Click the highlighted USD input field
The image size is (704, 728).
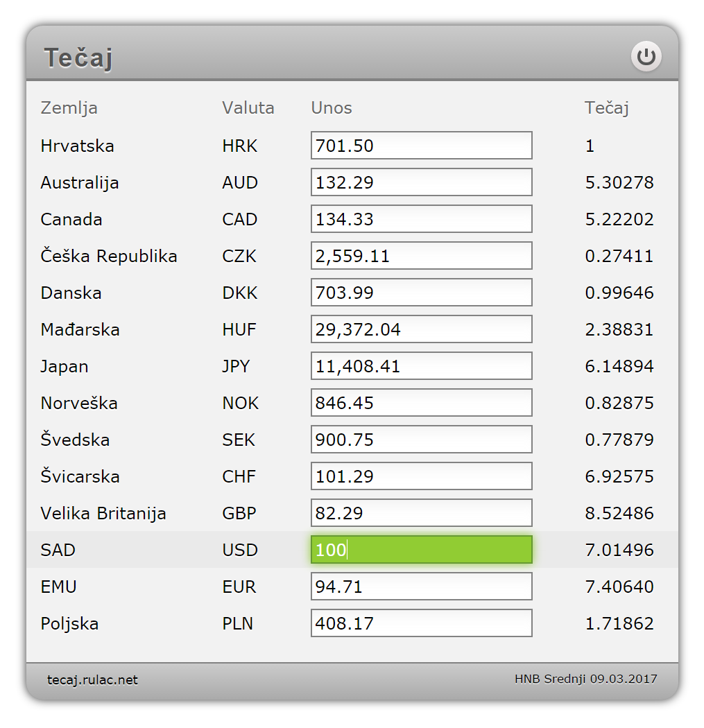click(x=421, y=549)
